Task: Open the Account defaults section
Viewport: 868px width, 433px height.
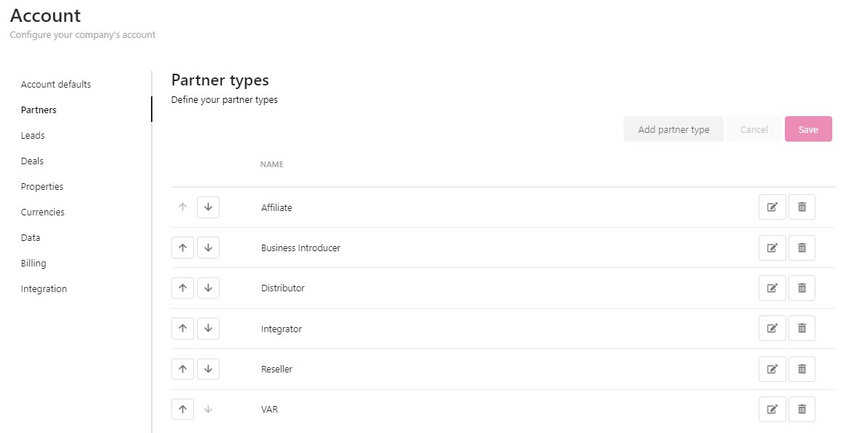Action: point(56,84)
